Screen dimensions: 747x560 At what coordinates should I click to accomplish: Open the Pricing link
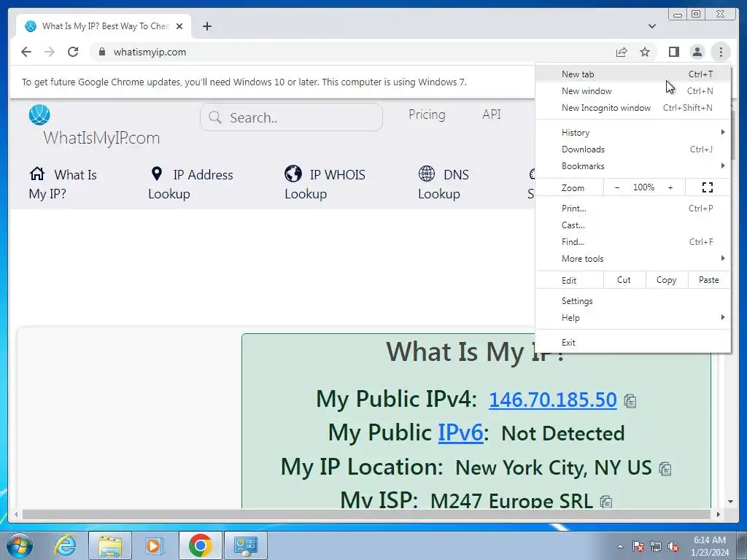pos(427,114)
